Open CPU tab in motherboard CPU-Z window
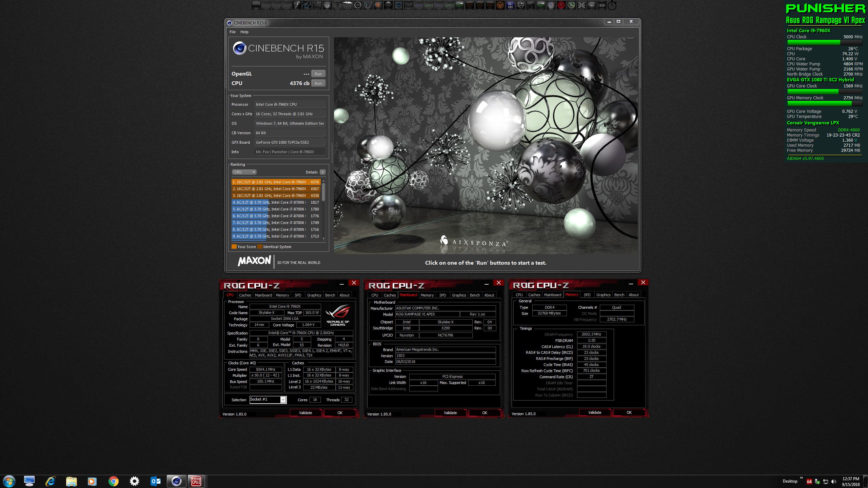The image size is (868, 488). pyautogui.click(x=375, y=295)
